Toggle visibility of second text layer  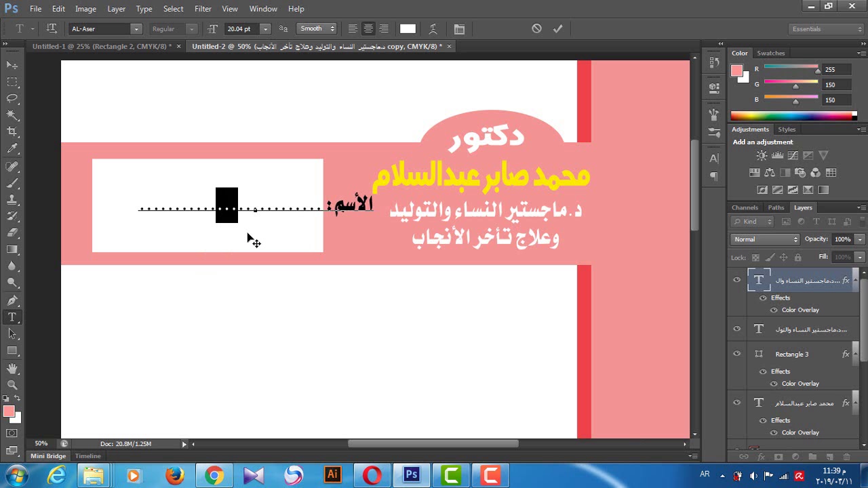[x=737, y=329]
